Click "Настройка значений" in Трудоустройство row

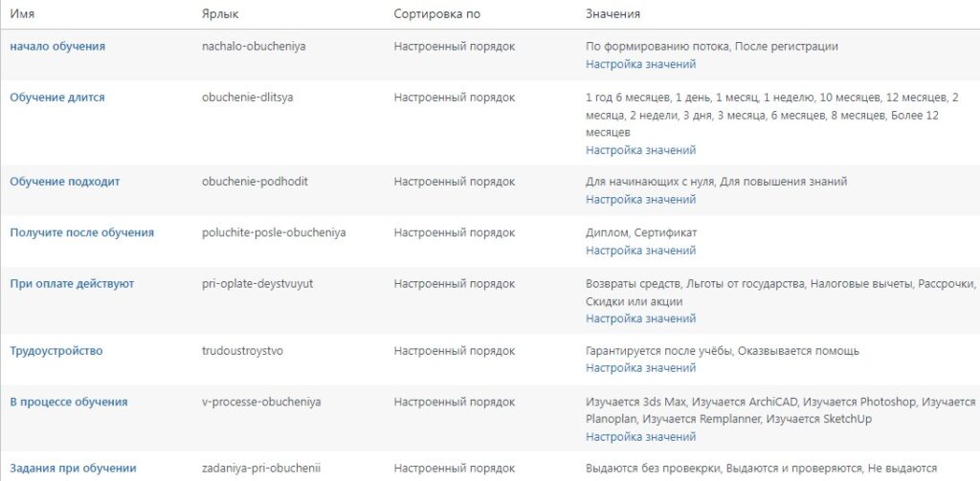640,368
